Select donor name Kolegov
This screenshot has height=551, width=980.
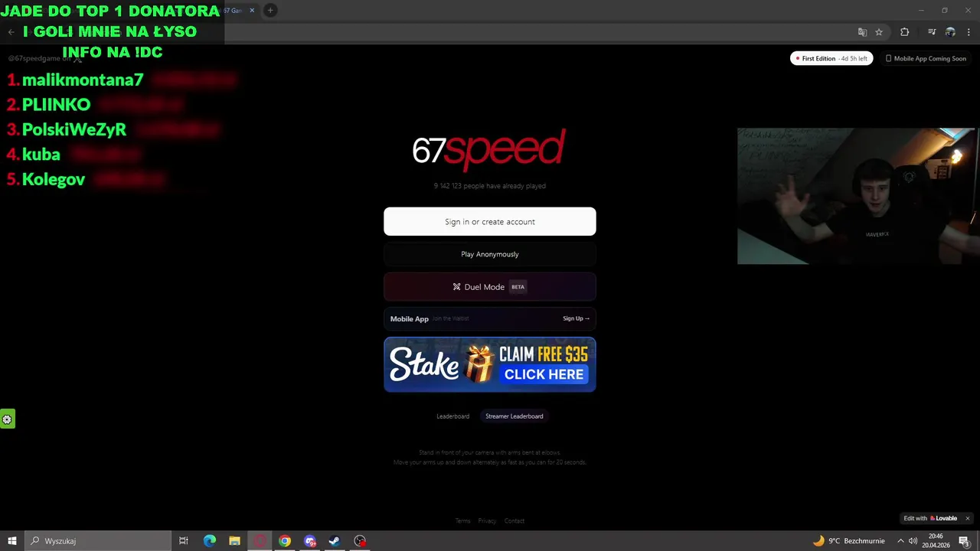(x=54, y=179)
